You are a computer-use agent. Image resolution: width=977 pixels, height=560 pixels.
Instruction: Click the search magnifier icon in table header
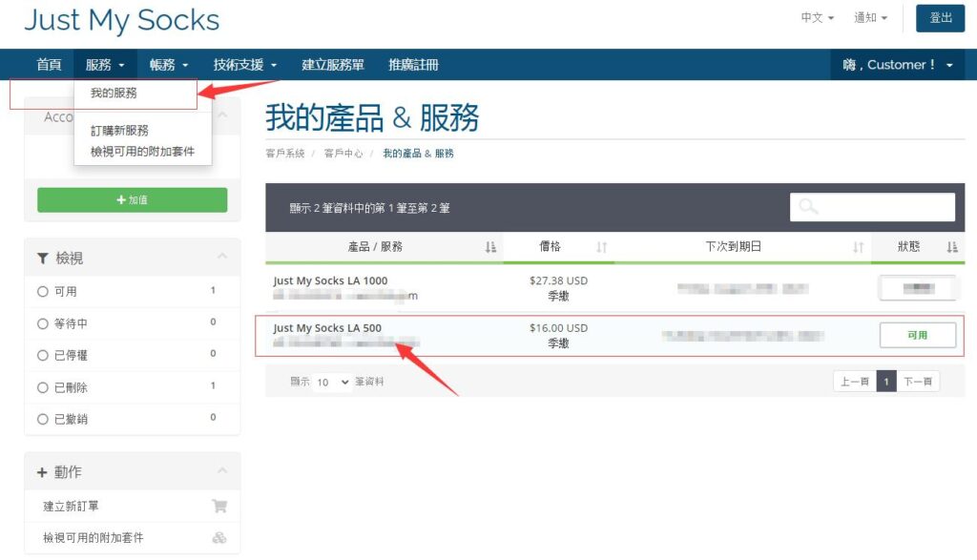coord(808,206)
